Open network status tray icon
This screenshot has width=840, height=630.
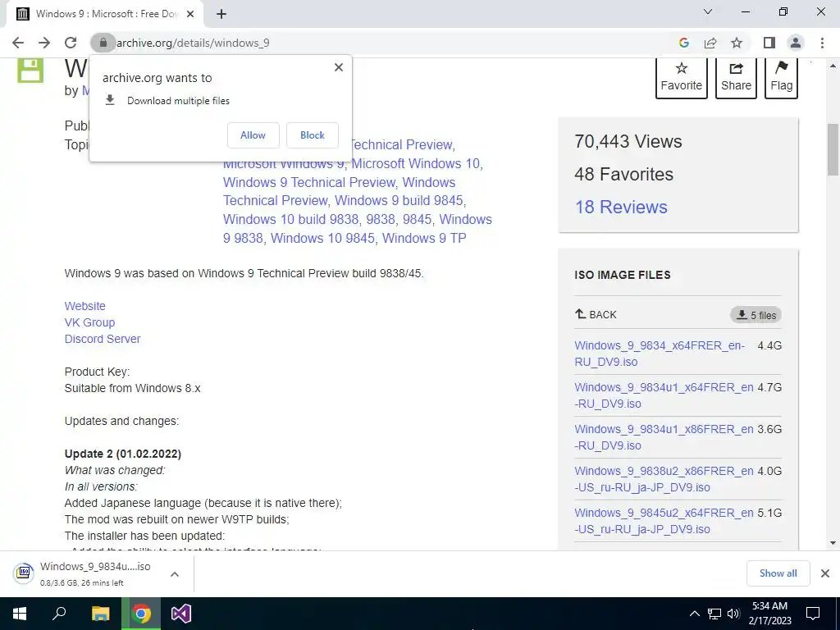tap(714, 614)
